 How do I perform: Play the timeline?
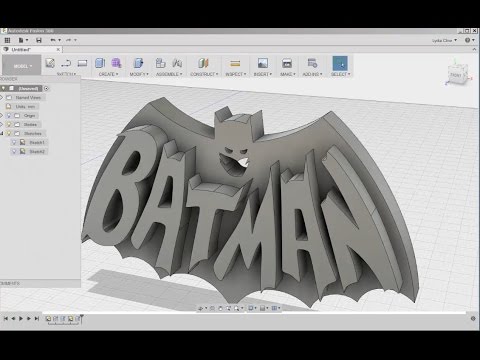tap(21, 319)
